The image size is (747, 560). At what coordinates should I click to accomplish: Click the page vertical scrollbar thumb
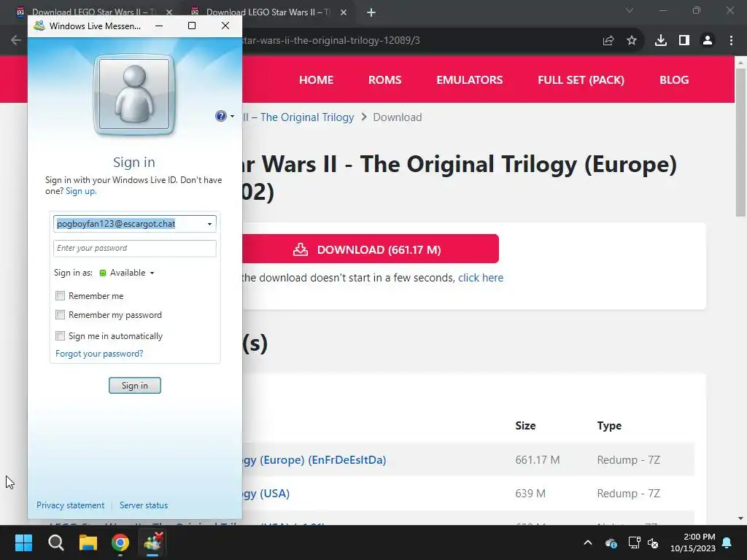740,142
